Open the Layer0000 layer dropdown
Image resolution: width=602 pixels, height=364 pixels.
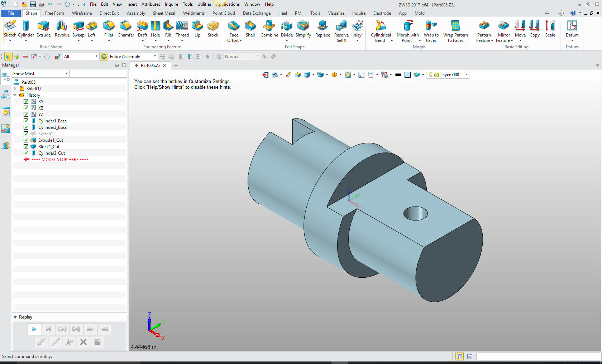click(466, 75)
